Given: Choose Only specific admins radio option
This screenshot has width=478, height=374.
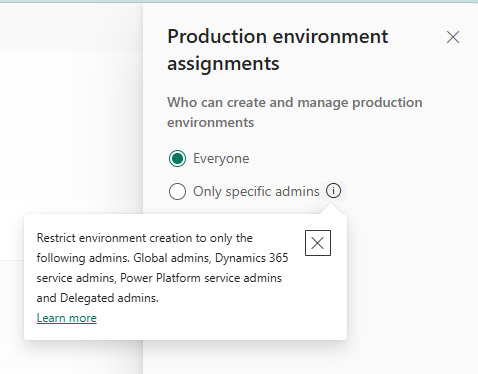Looking at the screenshot, I should 177,191.
